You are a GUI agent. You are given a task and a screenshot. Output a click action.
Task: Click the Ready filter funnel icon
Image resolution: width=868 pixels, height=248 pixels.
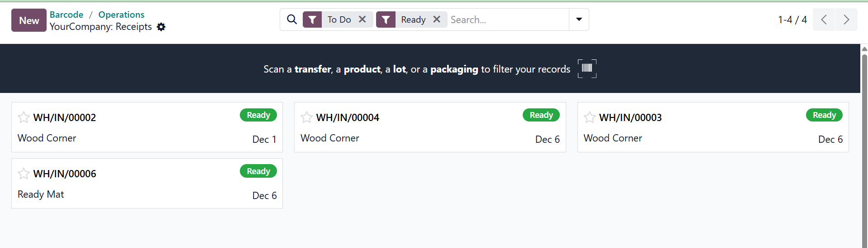(x=386, y=19)
